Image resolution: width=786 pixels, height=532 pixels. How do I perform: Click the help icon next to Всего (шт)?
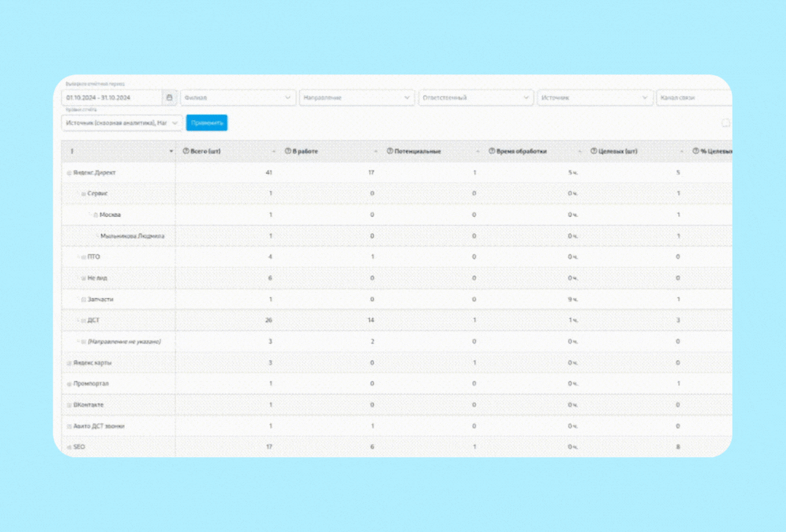pyautogui.click(x=186, y=151)
